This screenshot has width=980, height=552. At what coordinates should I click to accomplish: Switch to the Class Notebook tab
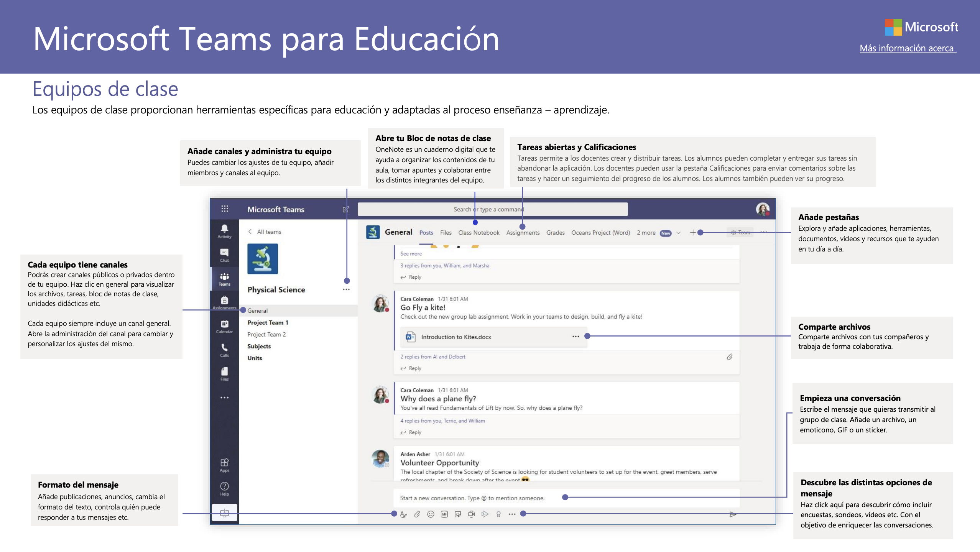click(478, 233)
